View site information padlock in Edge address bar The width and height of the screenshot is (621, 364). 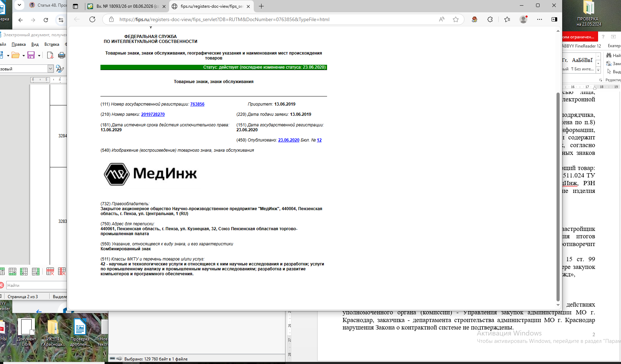point(111,19)
